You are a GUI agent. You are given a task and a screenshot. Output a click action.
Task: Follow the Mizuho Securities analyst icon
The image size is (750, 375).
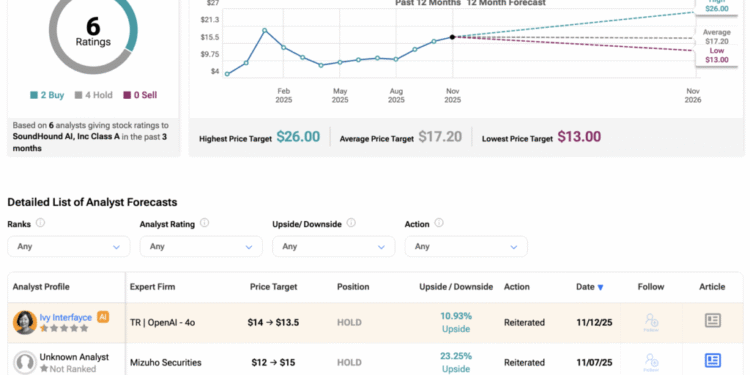click(651, 362)
